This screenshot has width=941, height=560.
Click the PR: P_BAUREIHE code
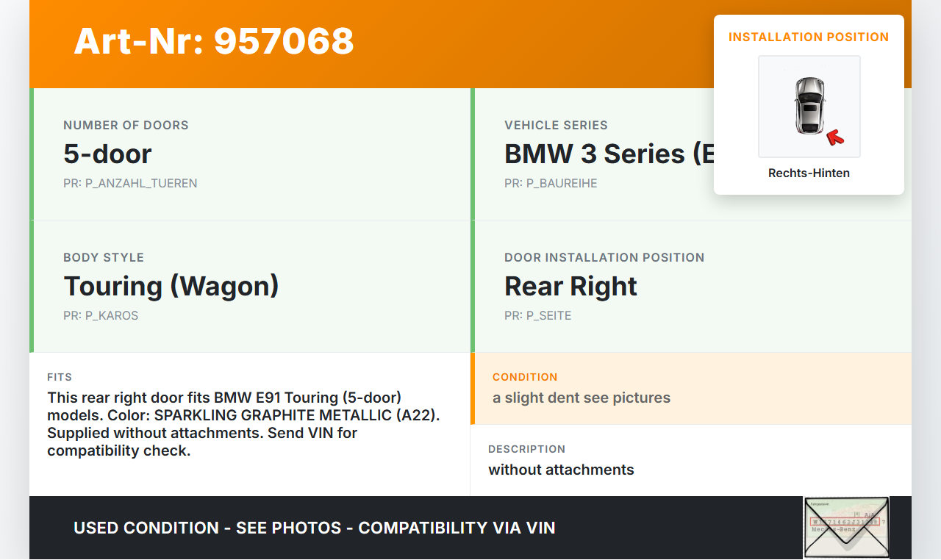point(551,183)
